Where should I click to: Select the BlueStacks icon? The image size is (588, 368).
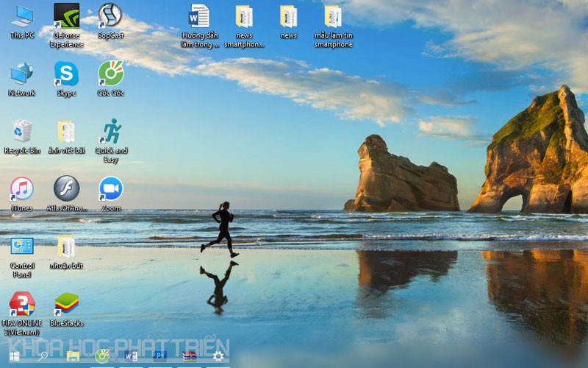pyautogui.click(x=66, y=304)
